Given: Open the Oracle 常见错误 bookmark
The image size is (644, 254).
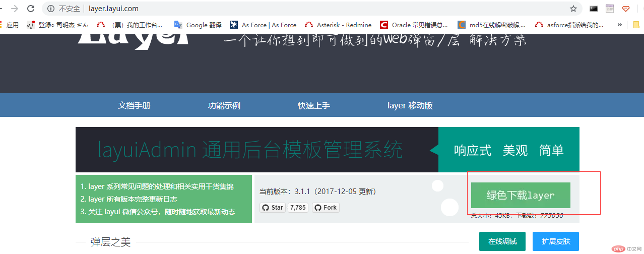Looking at the screenshot, I should point(414,25).
